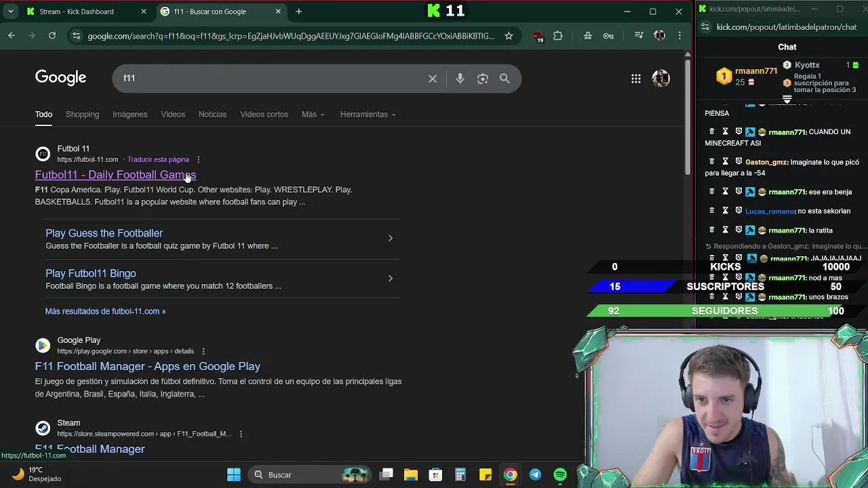Open File Explorer from the taskbar
Screen dimensions: 868x488
411,474
